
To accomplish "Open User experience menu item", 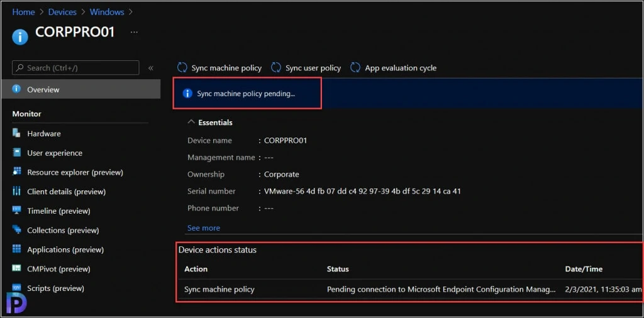I will [x=55, y=153].
